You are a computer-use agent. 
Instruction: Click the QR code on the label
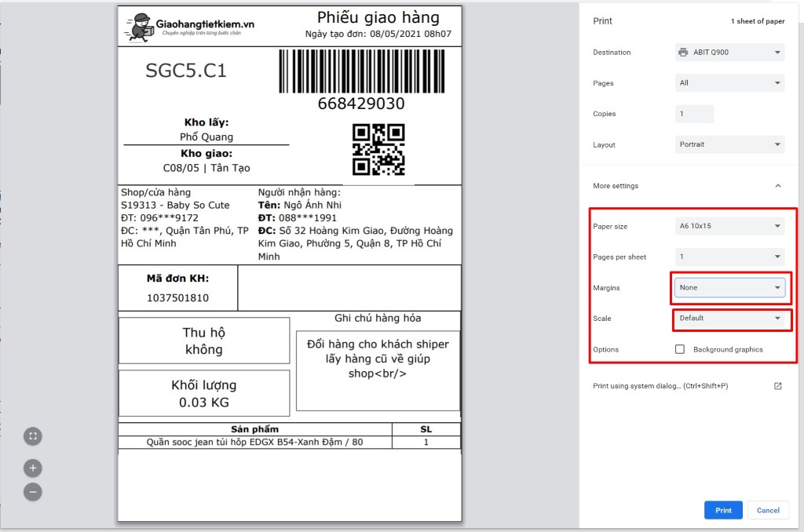click(x=378, y=149)
